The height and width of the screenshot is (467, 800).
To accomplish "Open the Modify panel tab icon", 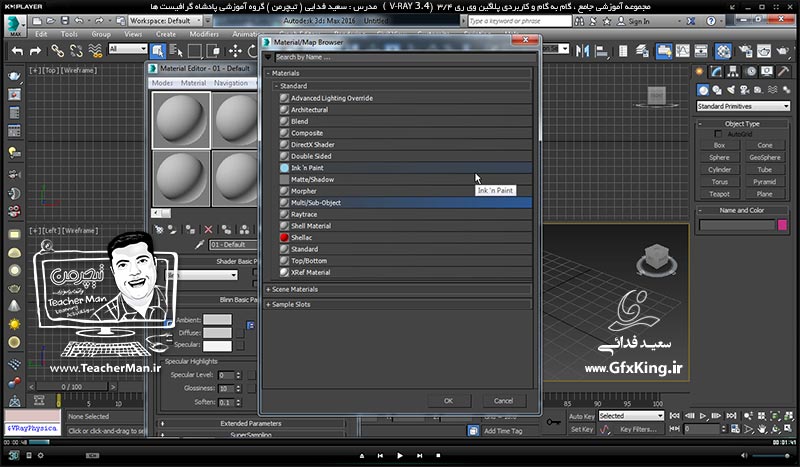I will pyautogui.click(x=716, y=71).
